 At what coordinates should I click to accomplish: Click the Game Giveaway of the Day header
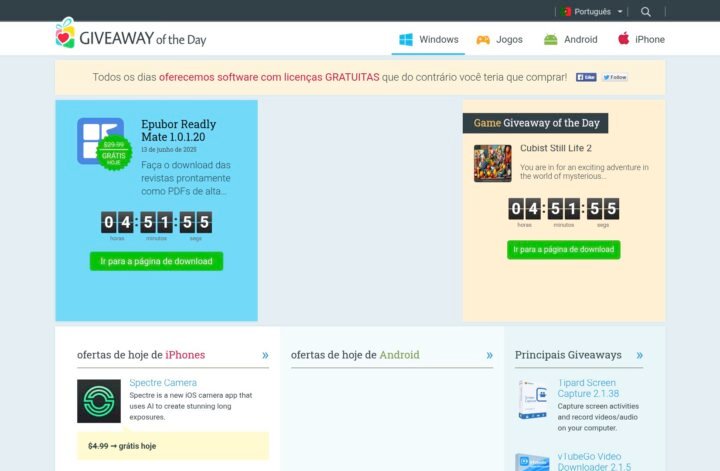click(535, 123)
